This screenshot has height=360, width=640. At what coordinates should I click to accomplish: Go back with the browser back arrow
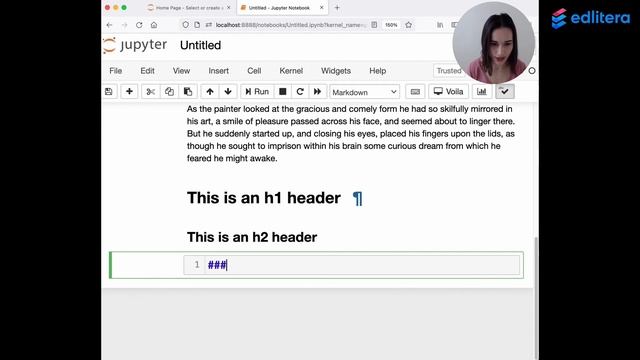[109, 25]
